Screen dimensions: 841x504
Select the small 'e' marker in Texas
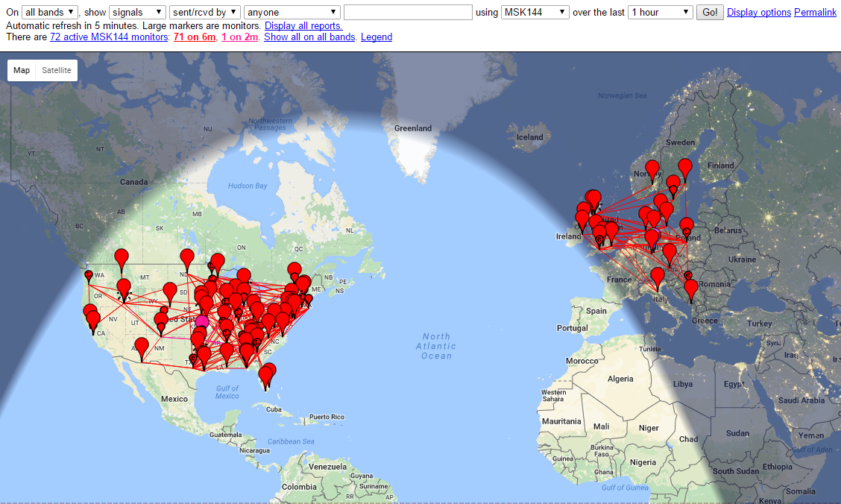[193, 359]
